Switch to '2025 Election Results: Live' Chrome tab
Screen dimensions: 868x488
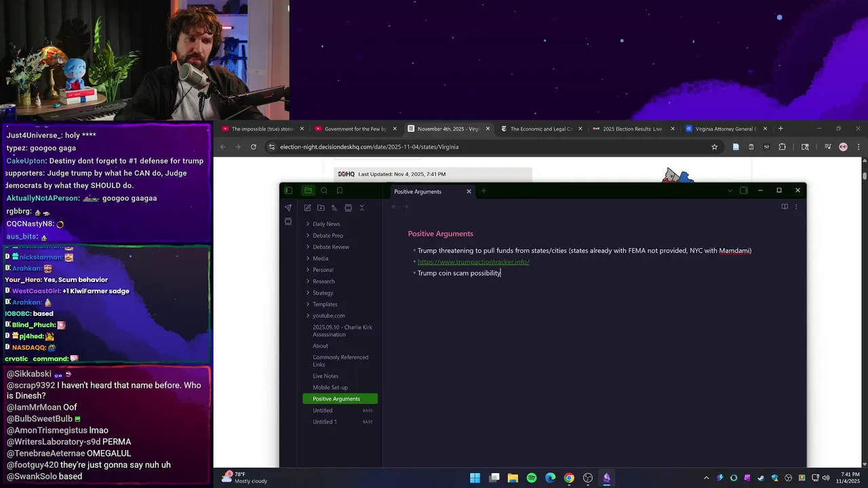[x=633, y=129]
